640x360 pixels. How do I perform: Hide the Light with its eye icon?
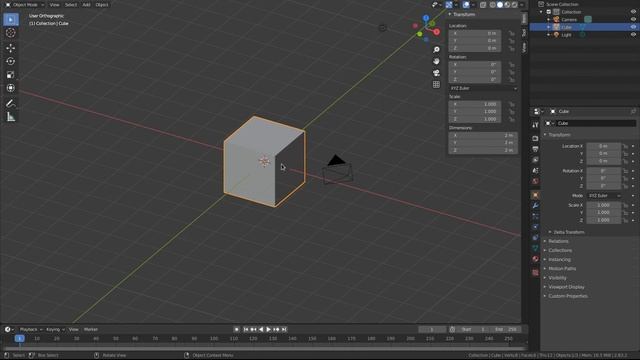coord(633,35)
